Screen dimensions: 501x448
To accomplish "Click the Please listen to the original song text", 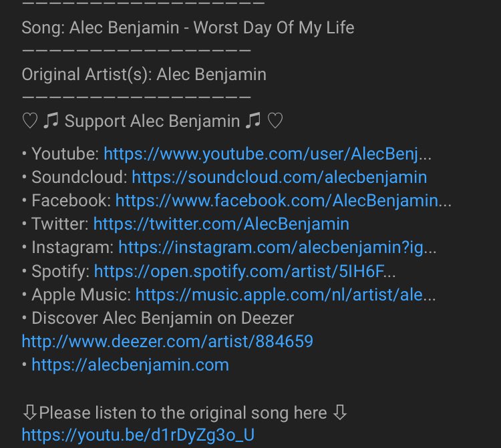I will 183,413.
